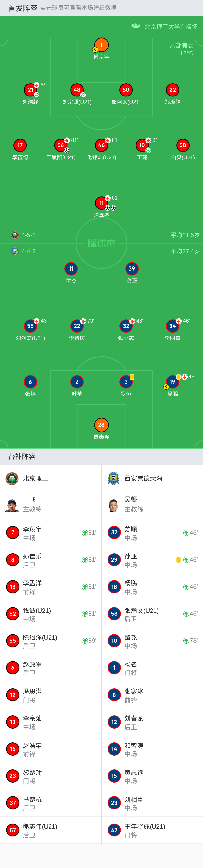Click the captain C badge on 吴鹏
203x868 pixels.
(x=166, y=387)
